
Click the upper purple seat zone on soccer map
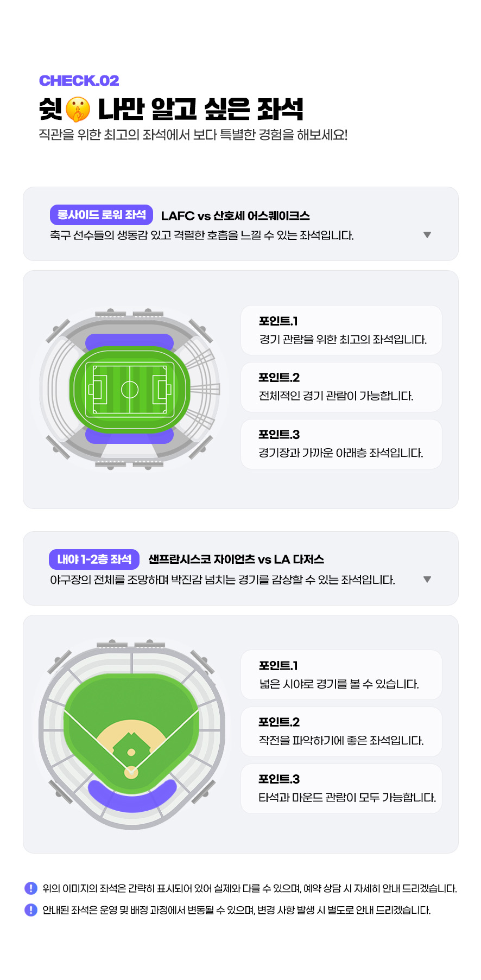pyautogui.click(x=129, y=341)
